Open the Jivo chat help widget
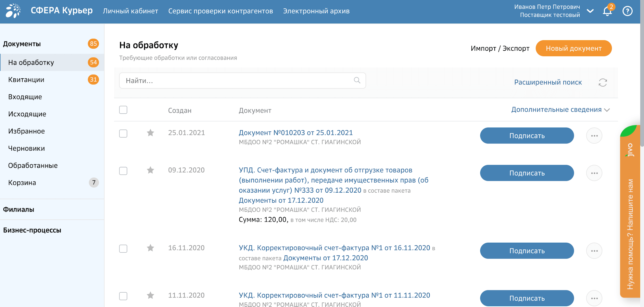This screenshot has width=644, height=307. click(630, 211)
